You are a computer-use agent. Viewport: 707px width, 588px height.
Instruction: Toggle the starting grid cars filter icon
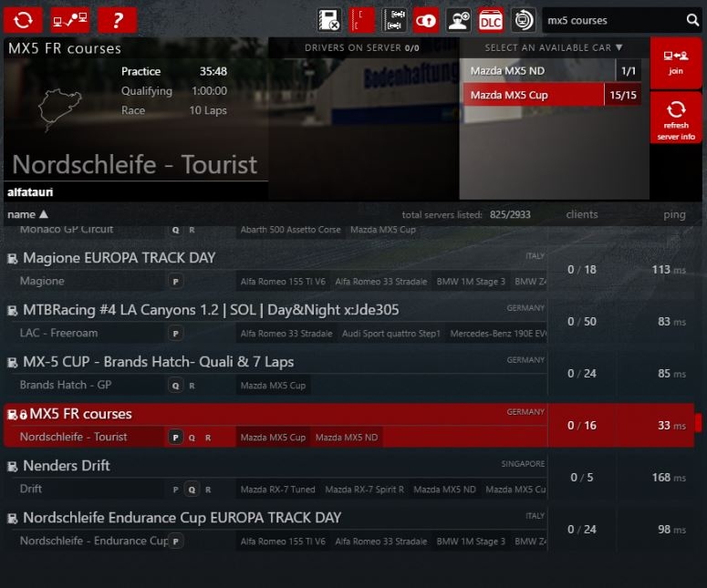click(394, 20)
